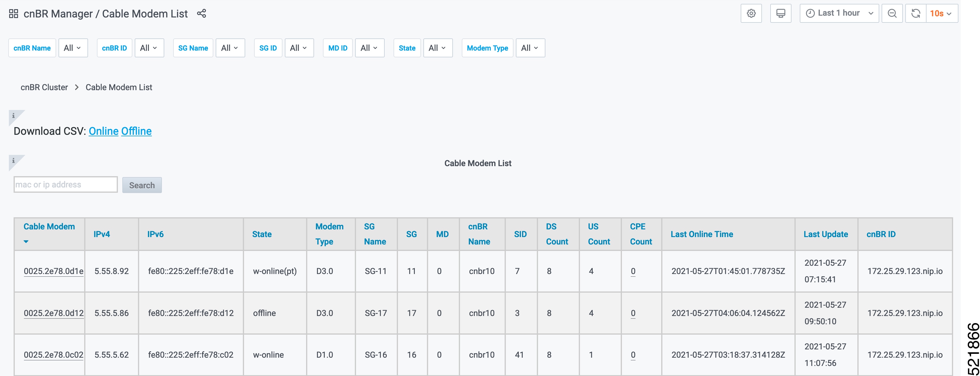Download the Offline CSV
Screen dimensions: 980x376
tap(136, 131)
